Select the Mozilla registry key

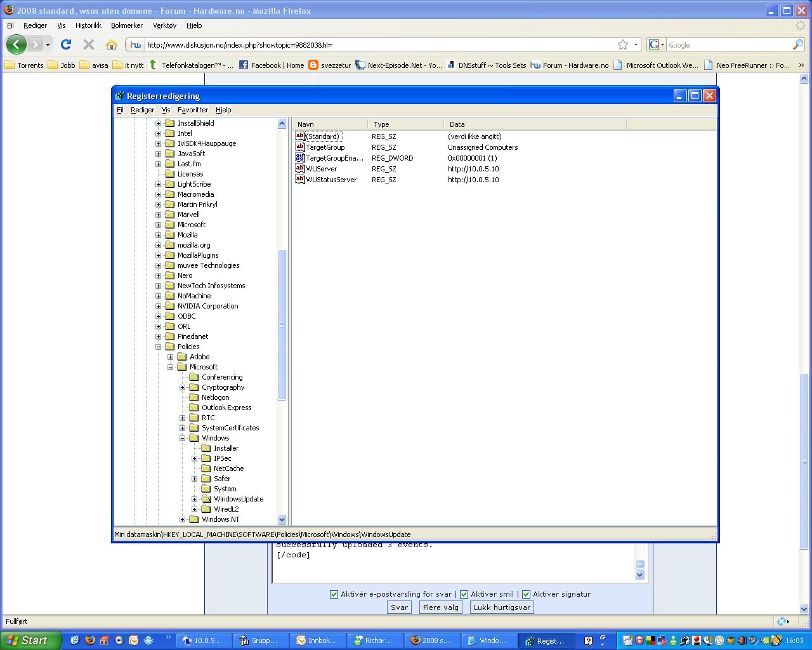click(x=187, y=235)
